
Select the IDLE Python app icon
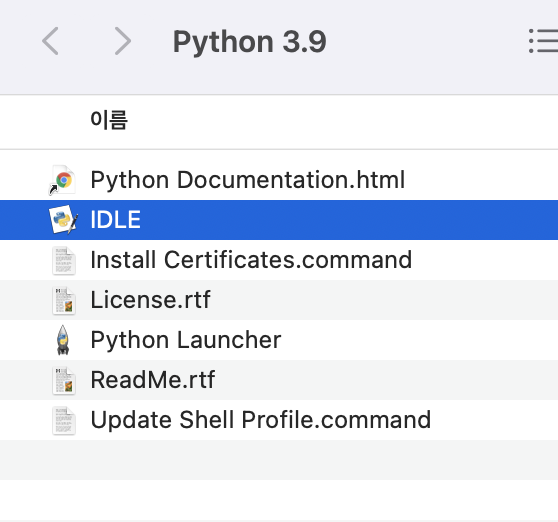[x=63, y=220]
